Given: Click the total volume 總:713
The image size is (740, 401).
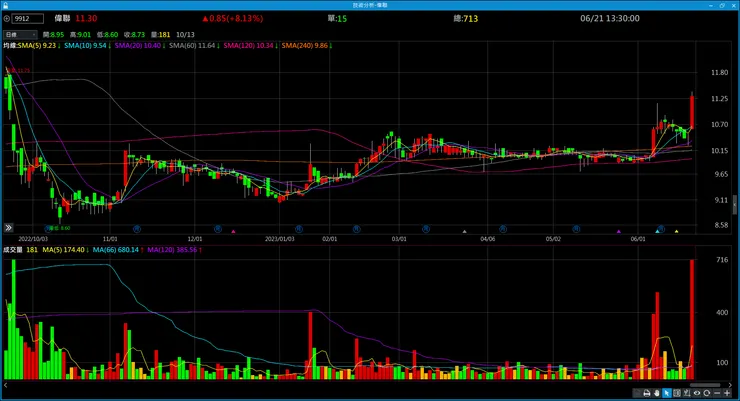Looking at the screenshot, I should click(x=465, y=18).
